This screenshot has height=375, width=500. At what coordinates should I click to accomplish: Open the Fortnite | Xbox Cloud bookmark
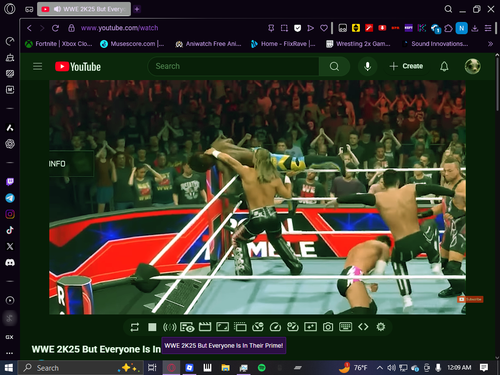(59, 44)
